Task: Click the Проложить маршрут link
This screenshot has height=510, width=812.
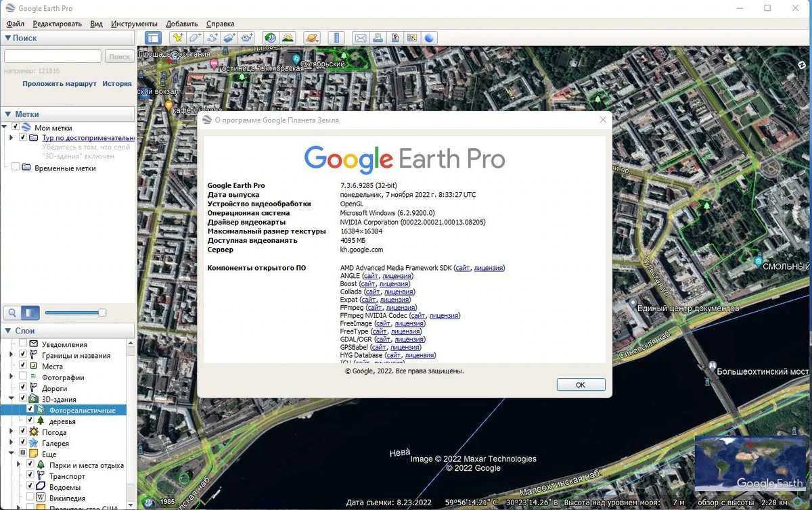Action: click(60, 84)
